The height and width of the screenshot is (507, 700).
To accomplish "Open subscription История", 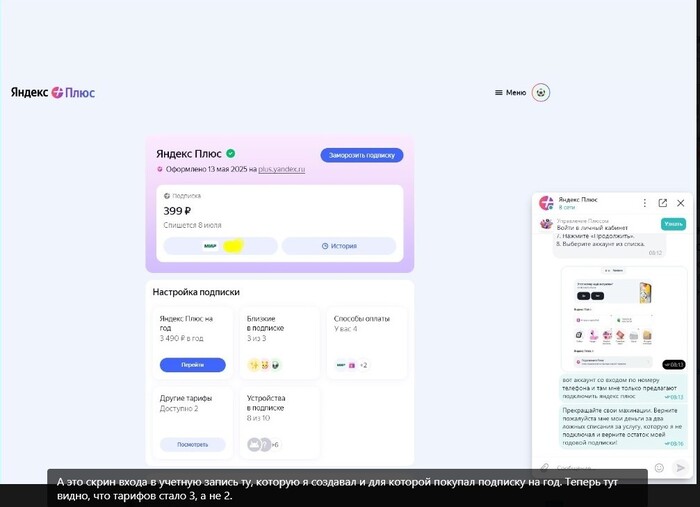I will pos(339,245).
